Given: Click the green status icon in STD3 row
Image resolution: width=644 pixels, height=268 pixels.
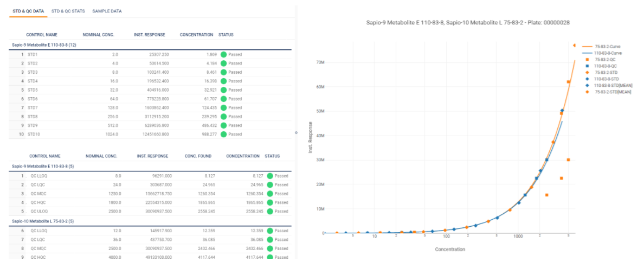Looking at the screenshot, I should pos(223,72).
